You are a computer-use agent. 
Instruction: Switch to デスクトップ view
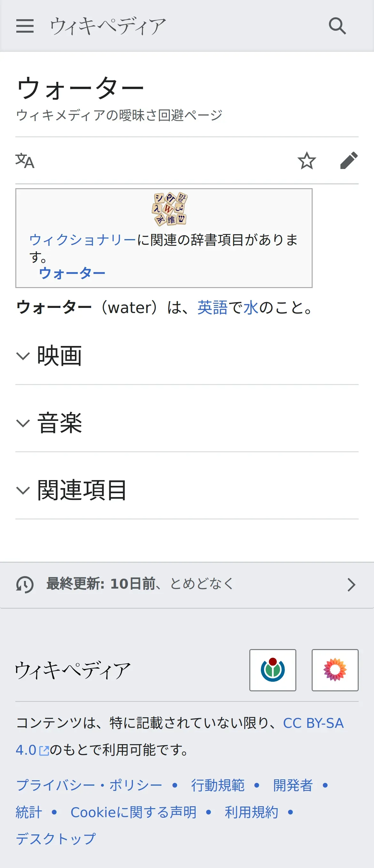pyautogui.click(x=56, y=839)
